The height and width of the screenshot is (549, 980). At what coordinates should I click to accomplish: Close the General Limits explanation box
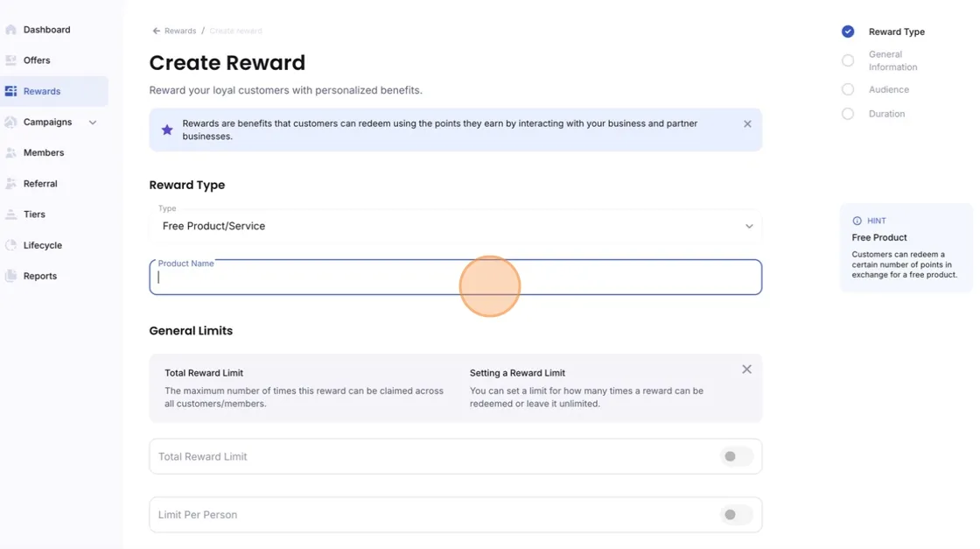click(x=747, y=370)
